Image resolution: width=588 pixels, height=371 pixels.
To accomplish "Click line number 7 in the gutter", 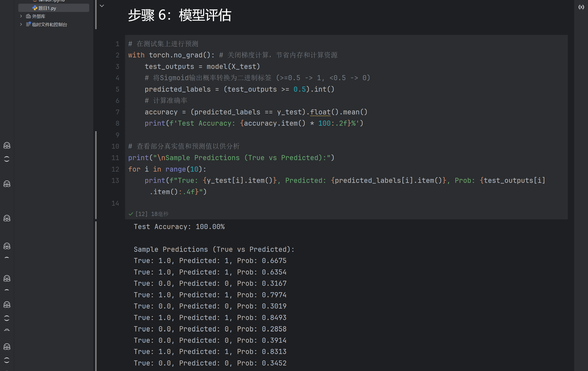I will point(117,112).
